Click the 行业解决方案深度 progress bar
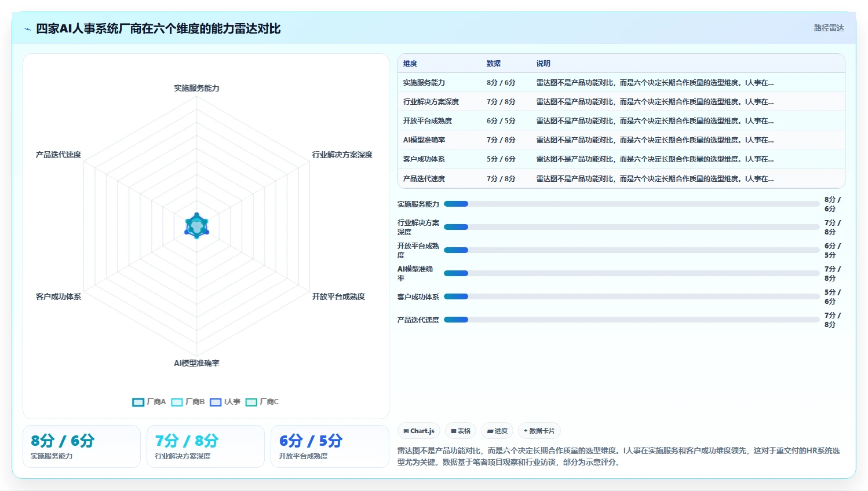868x491 pixels. [x=632, y=227]
